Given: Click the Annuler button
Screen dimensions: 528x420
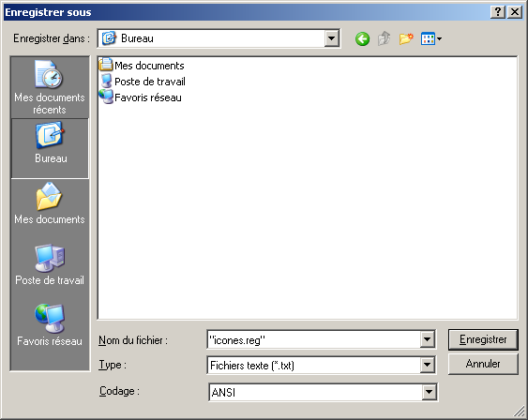Looking at the screenshot, I should [x=483, y=364].
